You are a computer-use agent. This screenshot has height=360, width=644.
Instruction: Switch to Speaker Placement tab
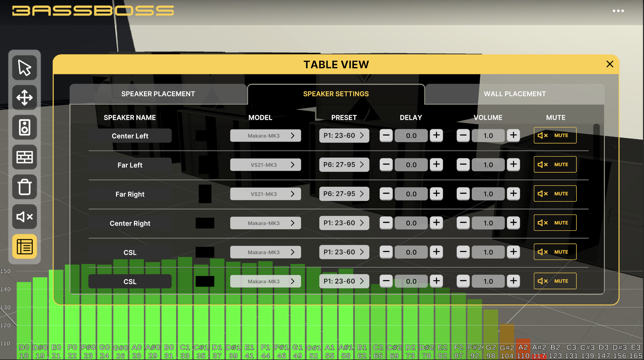[x=158, y=94]
